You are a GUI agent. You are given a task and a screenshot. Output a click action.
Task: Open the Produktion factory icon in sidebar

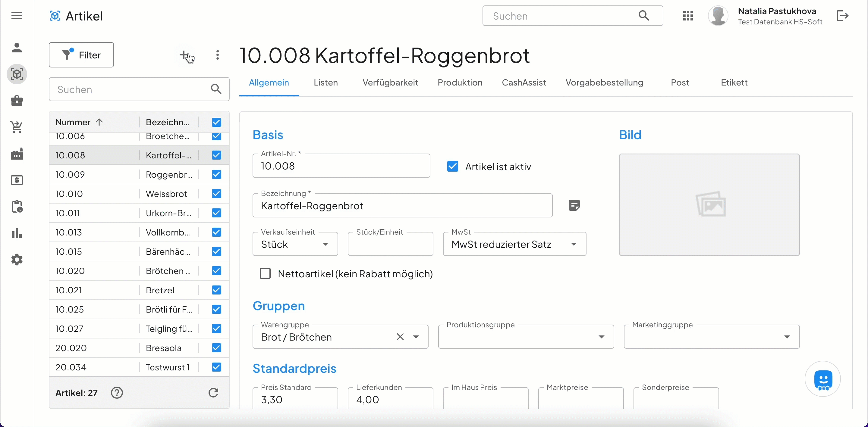coord(17,154)
